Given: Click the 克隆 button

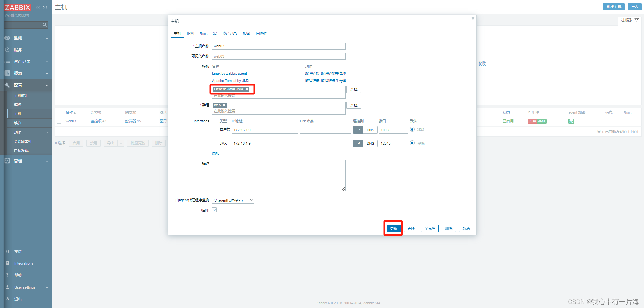Looking at the screenshot, I should coord(411,228).
